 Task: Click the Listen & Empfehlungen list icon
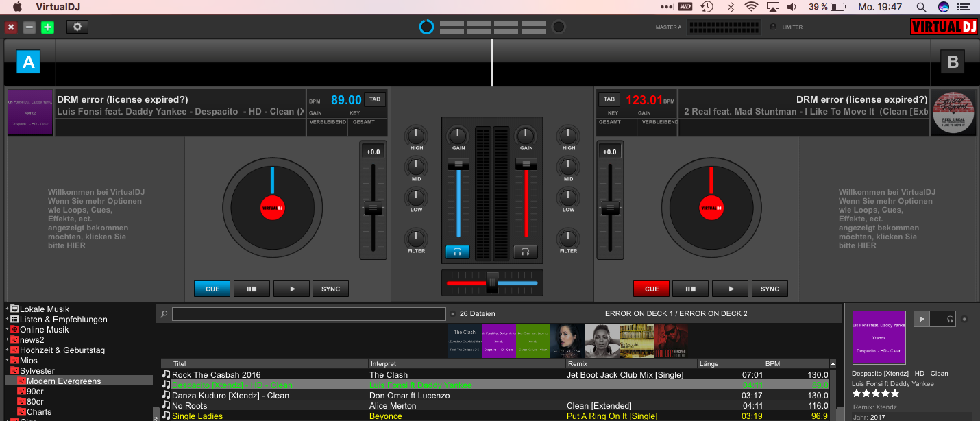click(x=14, y=320)
